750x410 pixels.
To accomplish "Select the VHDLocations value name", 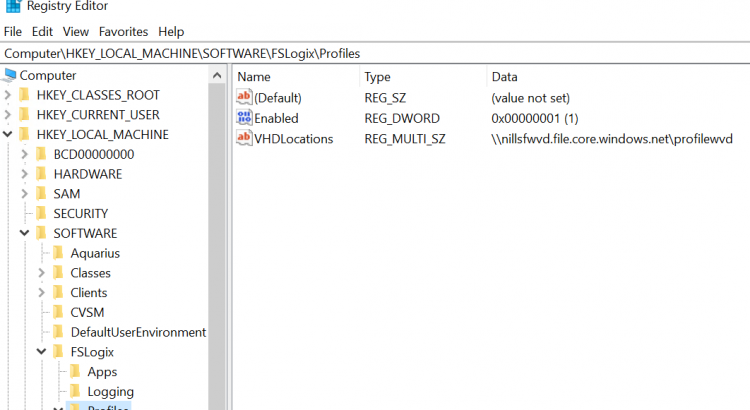I will click(293, 139).
